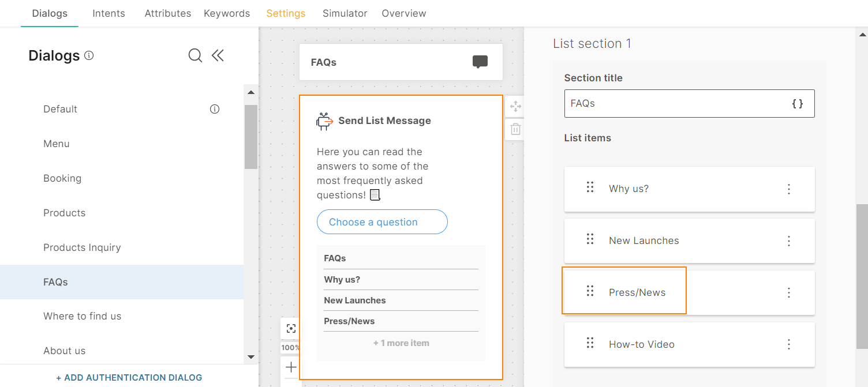Collapse the Dialogs sidebar with the double chevron
This screenshot has width=868, height=387.
click(x=218, y=55)
